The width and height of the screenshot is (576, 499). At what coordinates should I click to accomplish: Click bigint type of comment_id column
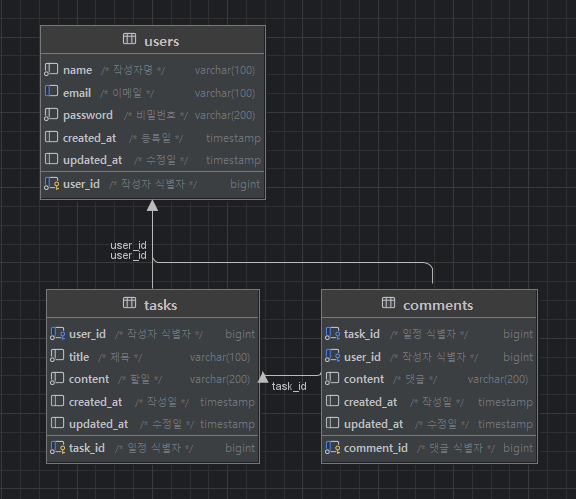518,448
